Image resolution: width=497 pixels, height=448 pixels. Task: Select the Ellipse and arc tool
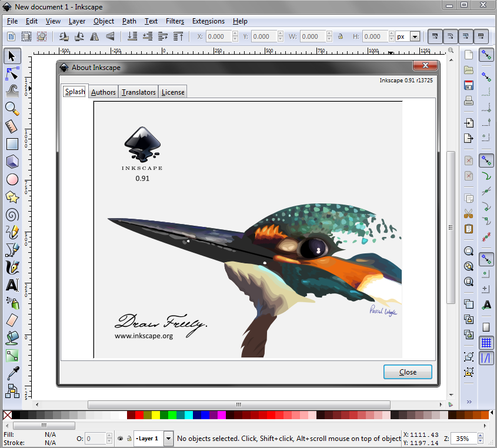point(12,179)
